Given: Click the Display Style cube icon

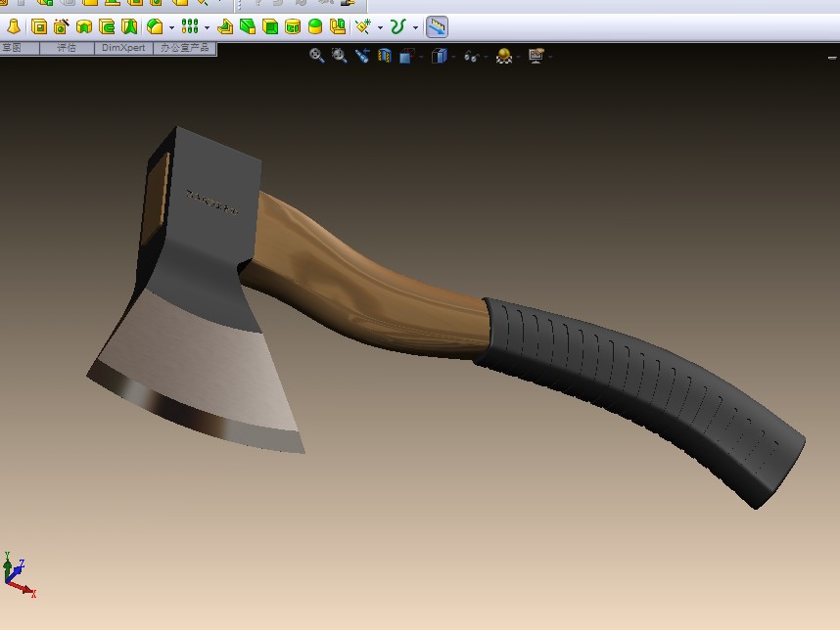Looking at the screenshot, I should (439, 56).
